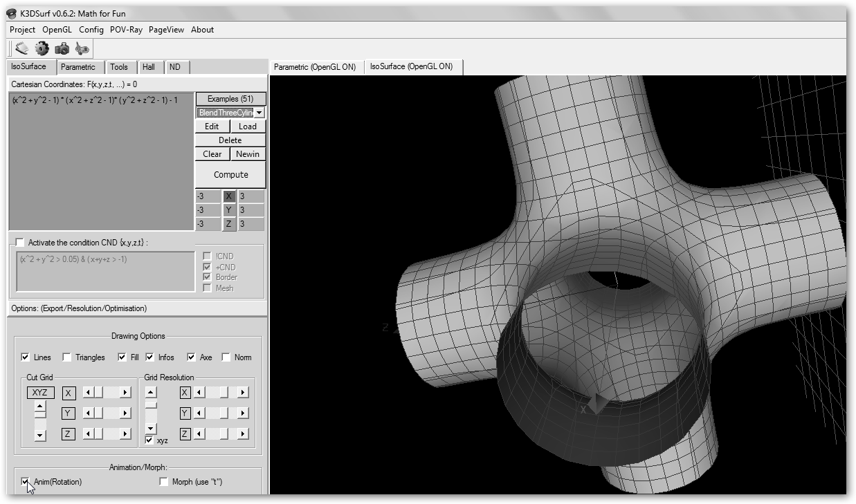856x504 pixels.
Task: Click the camera screenshot icon in the toolbar
Action: point(62,48)
